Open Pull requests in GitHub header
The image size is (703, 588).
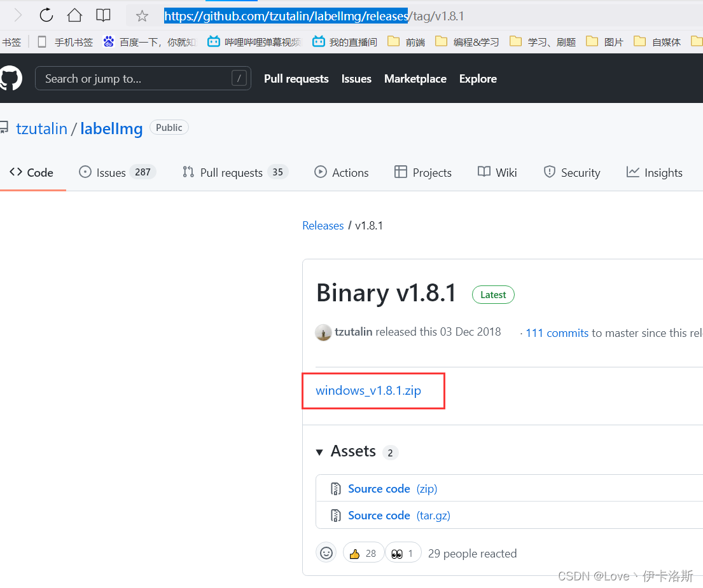click(296, 79)
